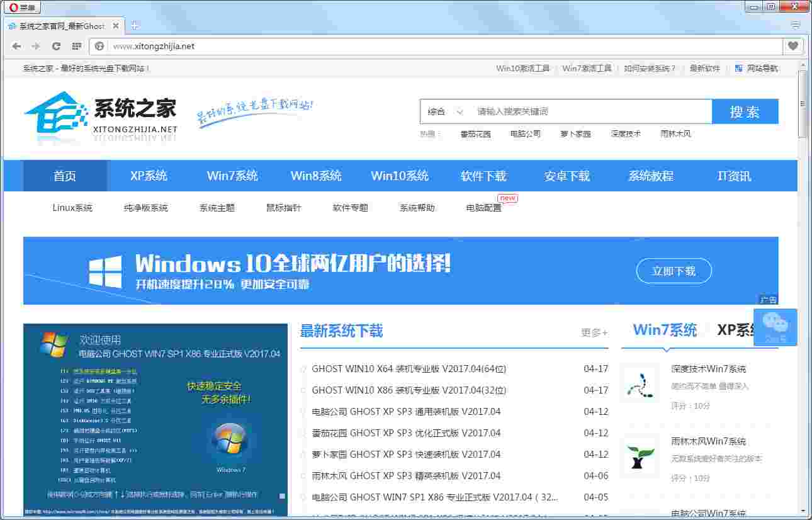Go to the 电脑配置 sub-menu link
Viewport: 812px width, 520px height.
(x=484, y=208)
